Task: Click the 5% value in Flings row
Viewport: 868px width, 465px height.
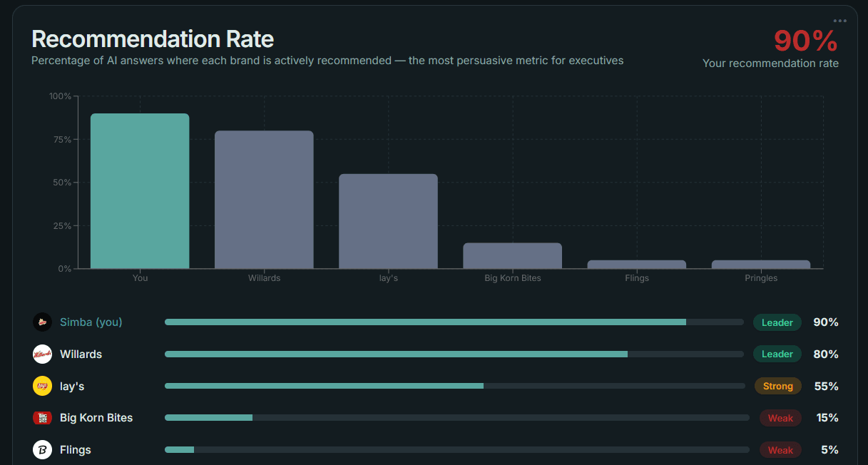Action: 830,450
